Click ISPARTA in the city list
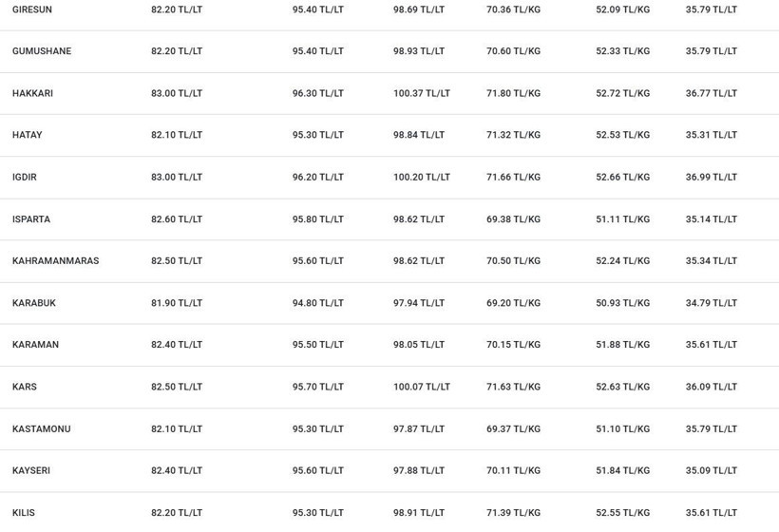Screen dimensions: 779x532 pyautogui.click(x=31, y=219)
